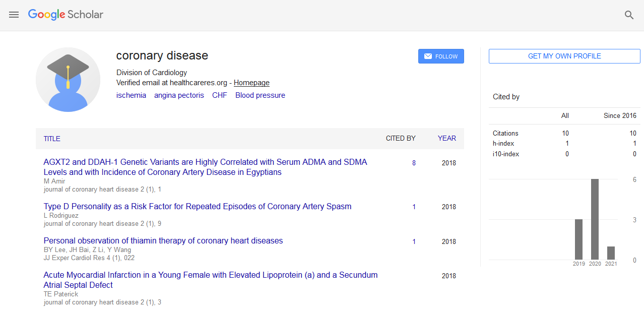Sort articles by Title column header

tap(52, 139)
